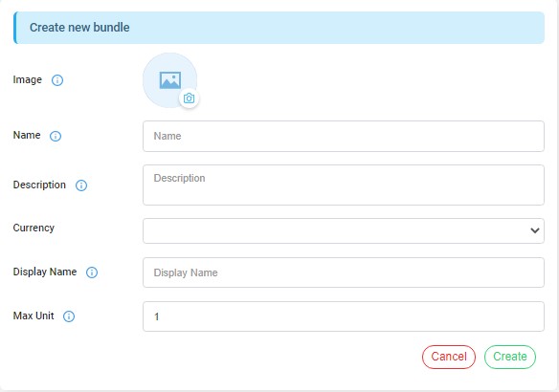Screen dimensions: 559x392
Task: Click the Display Name info icon
Action: (x=92, y=272)
